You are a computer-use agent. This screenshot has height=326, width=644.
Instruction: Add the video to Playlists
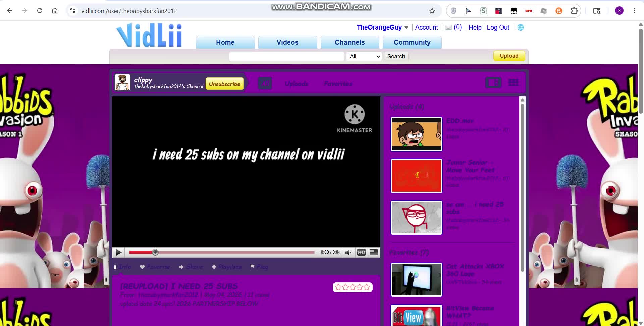[x=226, y=267]
